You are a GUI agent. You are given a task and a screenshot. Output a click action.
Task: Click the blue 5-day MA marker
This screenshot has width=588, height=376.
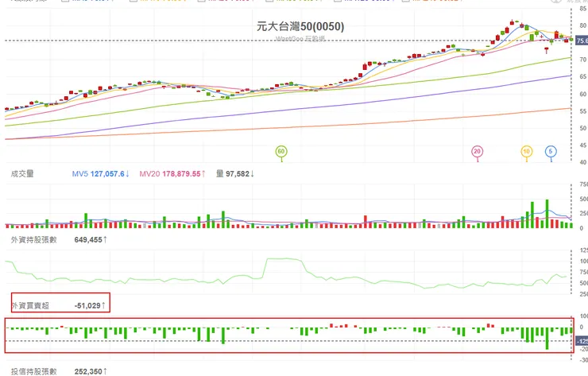pos(551,152)
